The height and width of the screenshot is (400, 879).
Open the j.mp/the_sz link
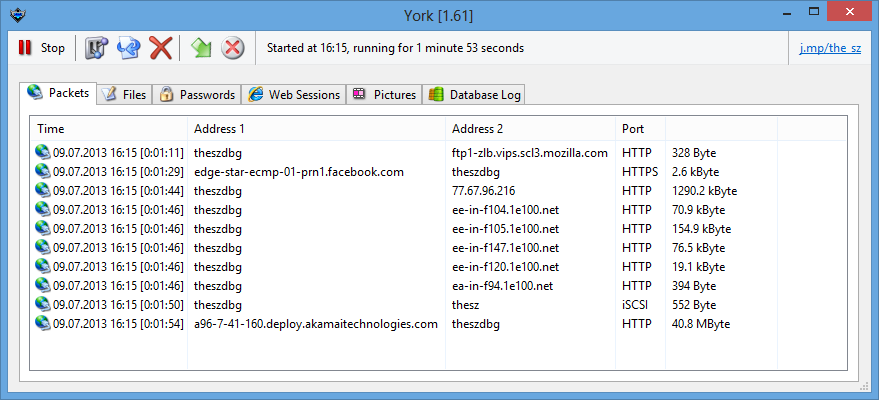pyautogui.click(x=830, y=48)
